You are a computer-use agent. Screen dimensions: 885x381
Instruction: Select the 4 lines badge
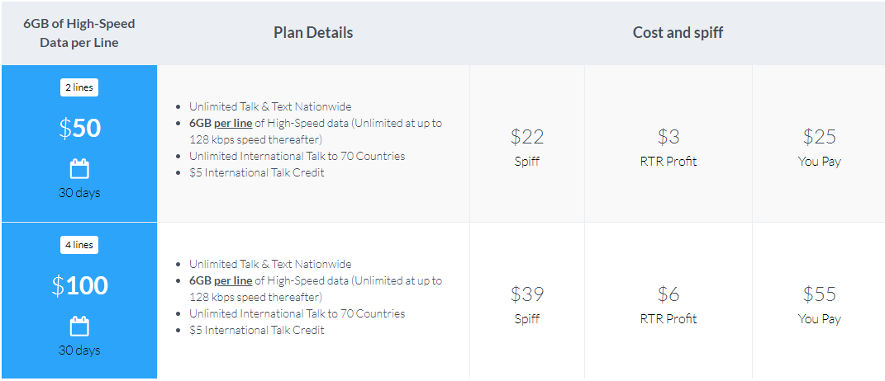79,246
